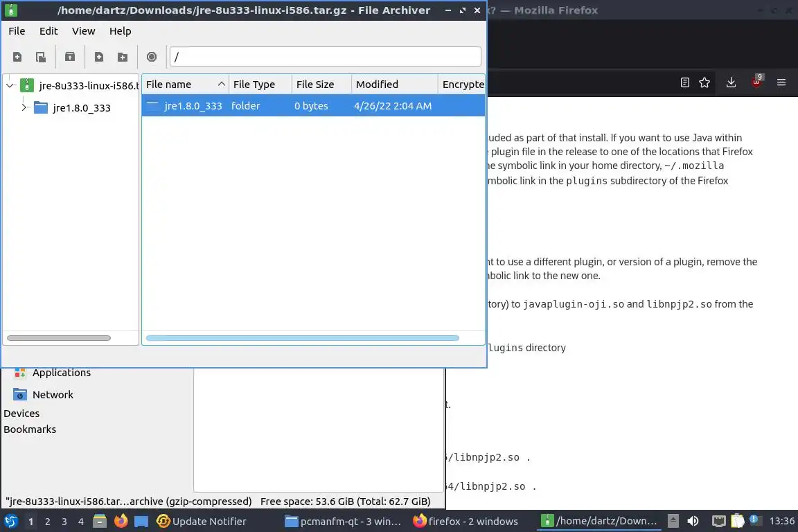This screenshot has width=798, height=532.
Task: Collapse the jre-8u333-linux-i586 archive tree node
Action: click(10, 85)
